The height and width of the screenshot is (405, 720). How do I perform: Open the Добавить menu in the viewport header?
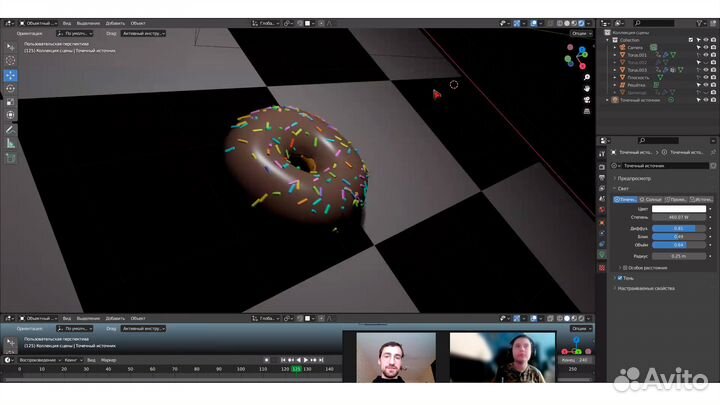pyautogui.click(x=115, y=22)
